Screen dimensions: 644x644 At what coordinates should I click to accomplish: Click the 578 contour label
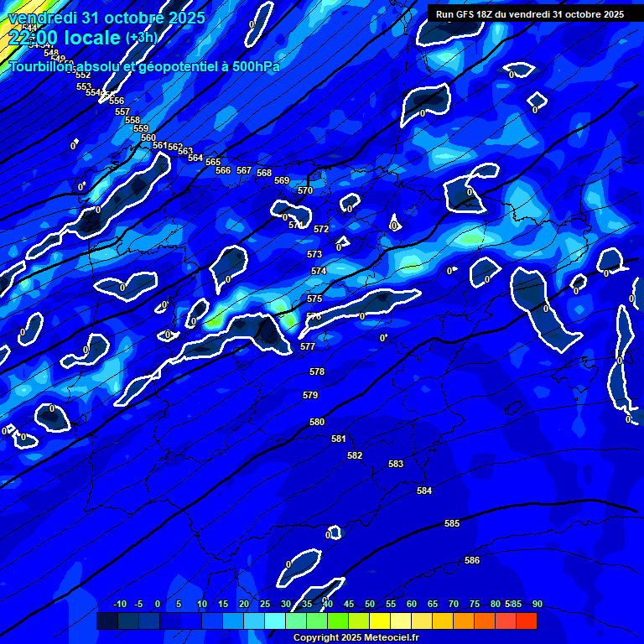click(316, 371)
